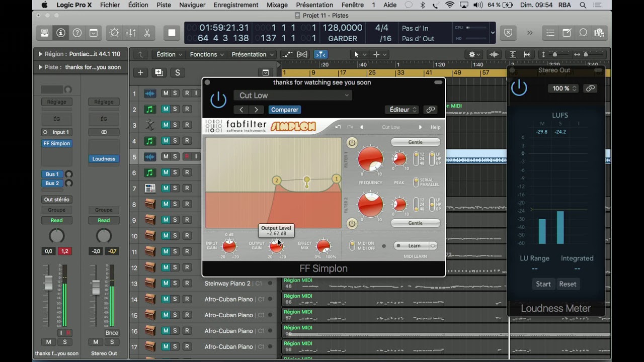Open the Mixage menu
644x362 pixels.
click(x=277, y=5)
